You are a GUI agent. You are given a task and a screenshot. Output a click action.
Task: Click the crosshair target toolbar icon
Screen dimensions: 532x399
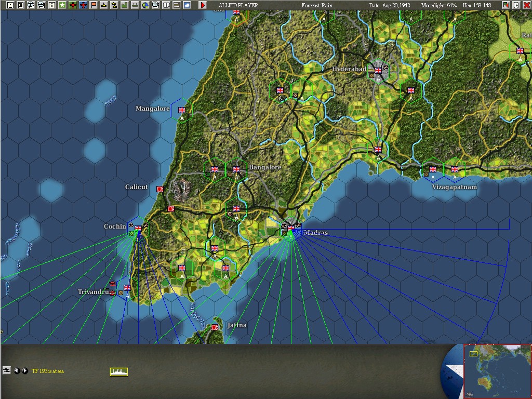tap(156, 5)
